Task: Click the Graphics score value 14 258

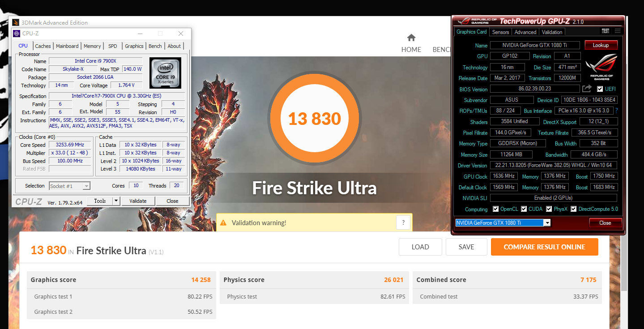Action: pyautogui.click(x=201, y=280)
